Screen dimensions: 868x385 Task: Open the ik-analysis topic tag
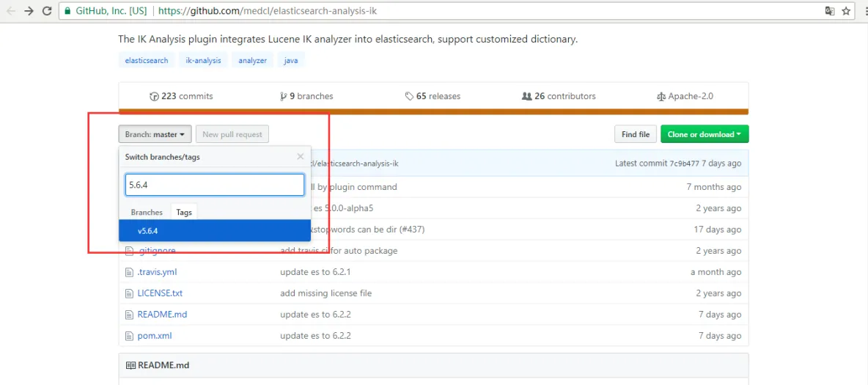pyautogui.click(x=203, y=60)
